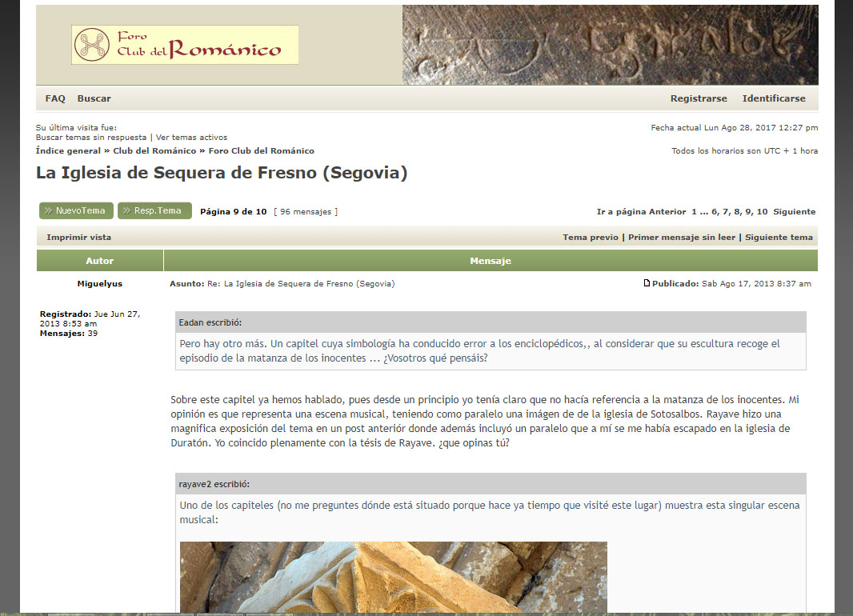The height and width of the screenshot is (616, 853).
Task: Click the post icon beside Publicado date
Action: pos(647,283)
